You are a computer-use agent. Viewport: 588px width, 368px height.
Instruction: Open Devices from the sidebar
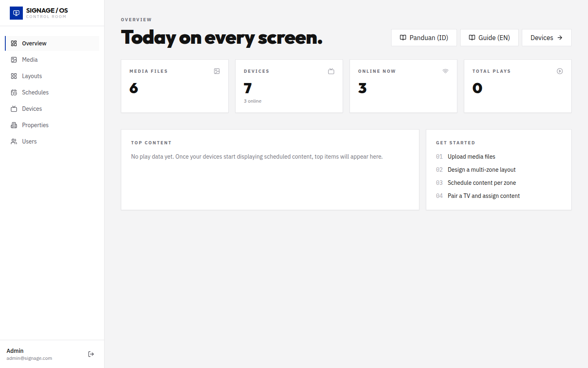52,109
